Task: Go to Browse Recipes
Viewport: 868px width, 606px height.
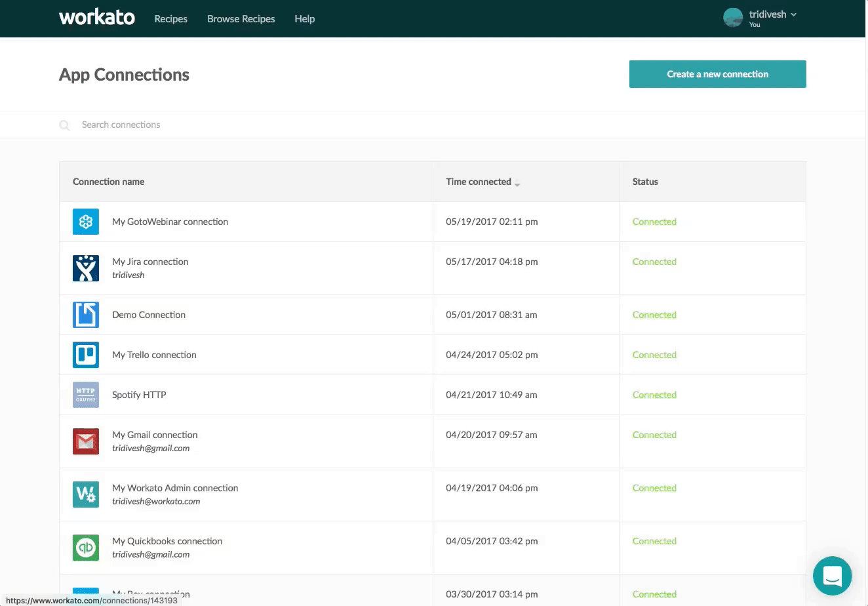Action: coord(241,19)
